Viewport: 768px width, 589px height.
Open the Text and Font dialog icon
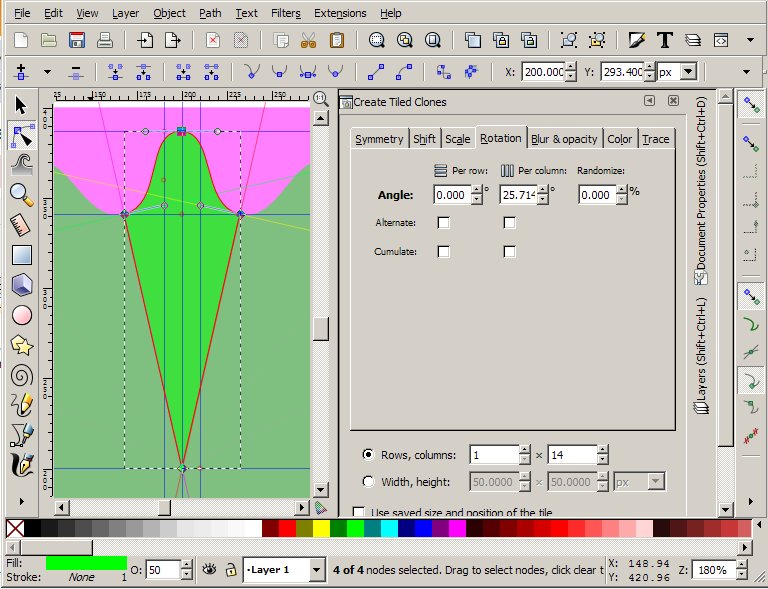pos(664,41)
